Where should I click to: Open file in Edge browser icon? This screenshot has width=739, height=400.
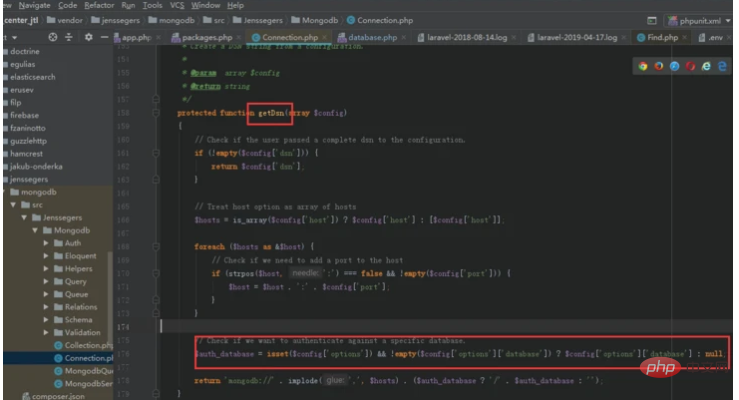722,66
